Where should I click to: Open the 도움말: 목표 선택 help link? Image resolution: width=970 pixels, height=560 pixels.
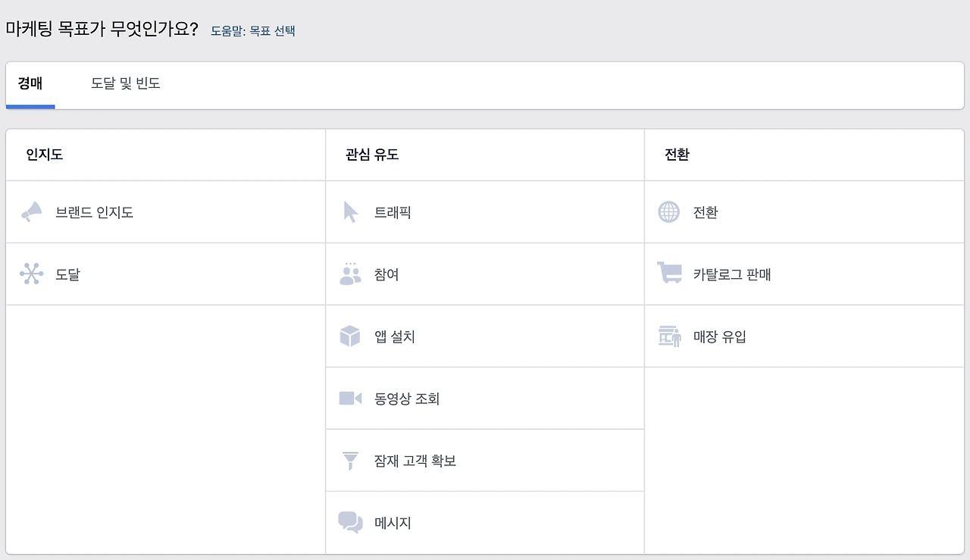253,31
